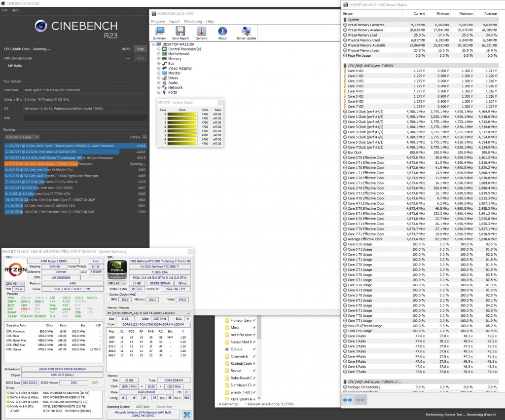Select the Motherboard tree icon
The width and height of the screenshot is (505, 420).
pyautogui.click(x=164, y=54)
